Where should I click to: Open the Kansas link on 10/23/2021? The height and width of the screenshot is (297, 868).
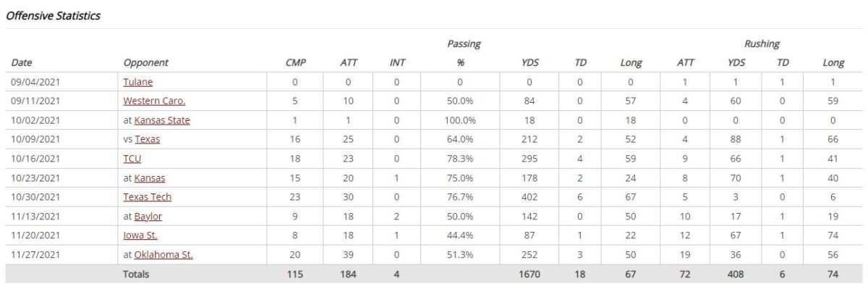150,178
